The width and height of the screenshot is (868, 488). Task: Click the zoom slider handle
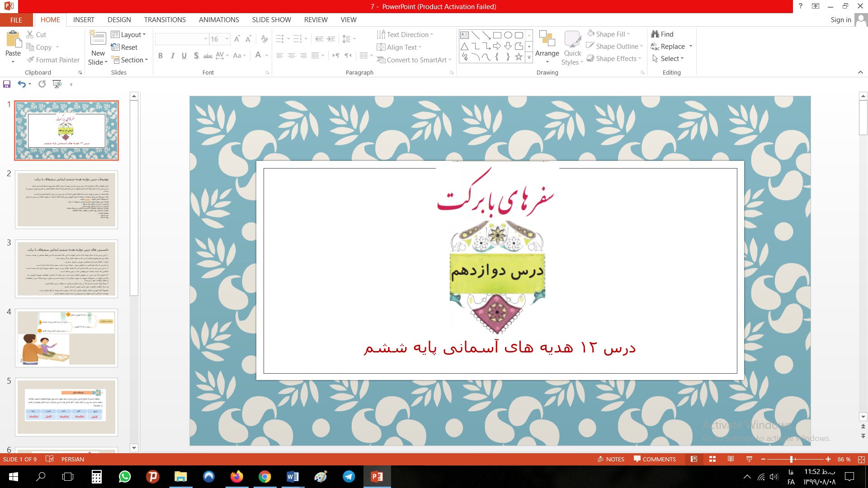tap(791, 459)
